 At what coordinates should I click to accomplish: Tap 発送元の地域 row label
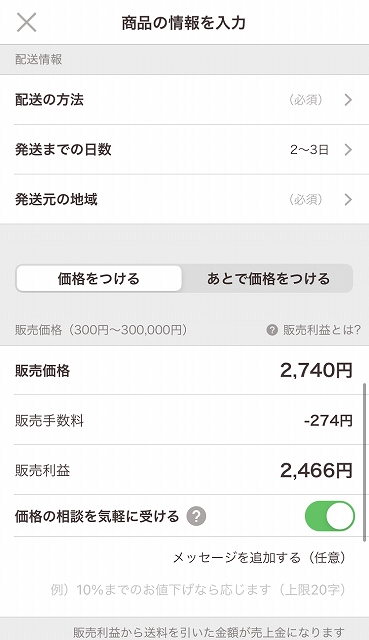tap(56, 200)
